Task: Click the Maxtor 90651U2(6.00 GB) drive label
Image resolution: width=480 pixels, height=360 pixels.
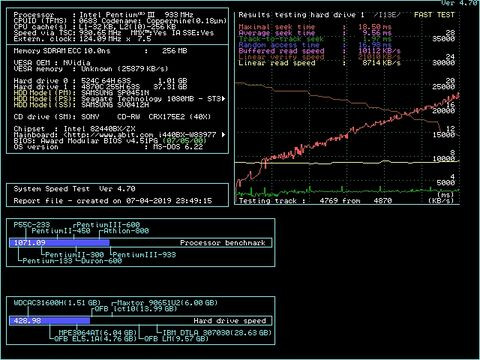Action: point(167,303)
